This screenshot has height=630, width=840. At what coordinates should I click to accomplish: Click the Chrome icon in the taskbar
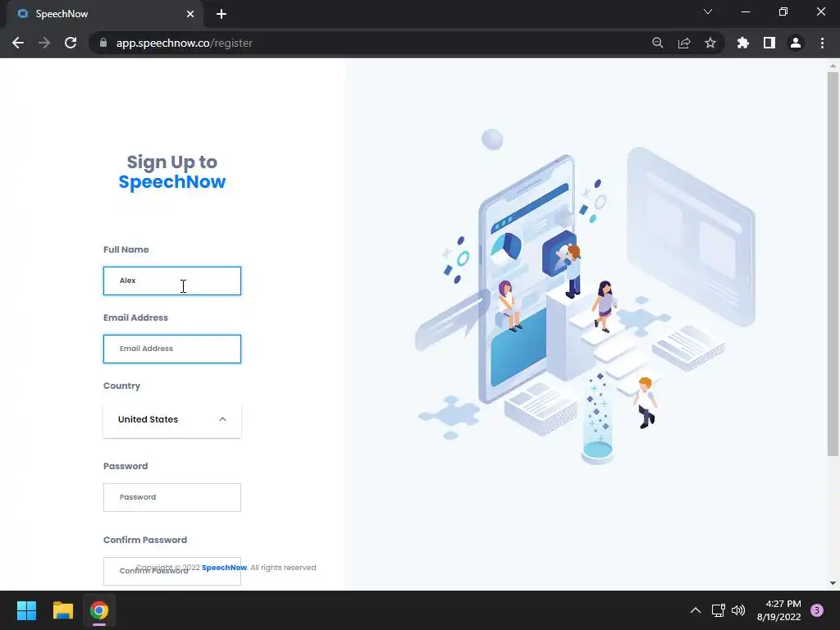point(99,610)
